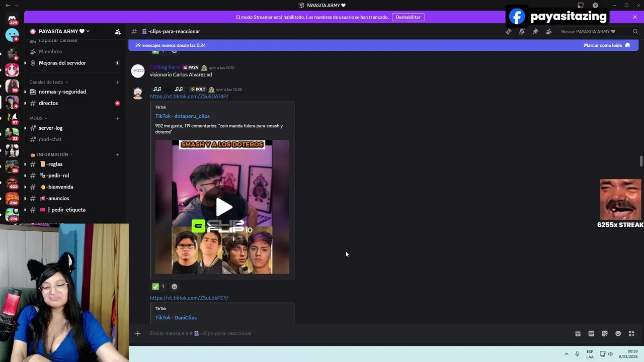
Task: Click the search magnifier icon
Action: (635, 31)
